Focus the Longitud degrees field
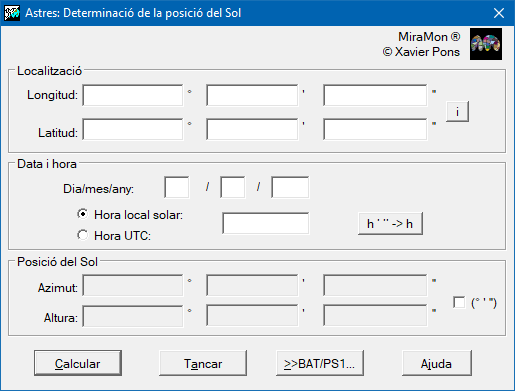515x391 pixels. tap(133, 95)
